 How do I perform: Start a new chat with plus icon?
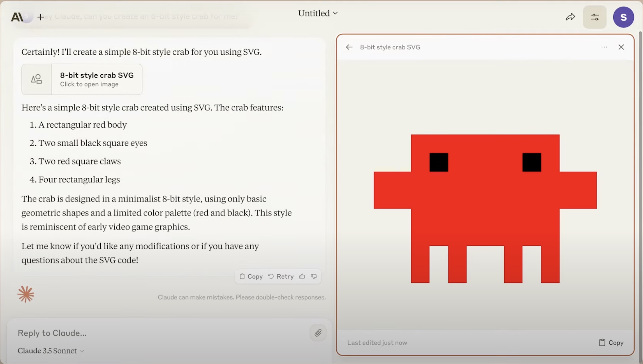40,17
